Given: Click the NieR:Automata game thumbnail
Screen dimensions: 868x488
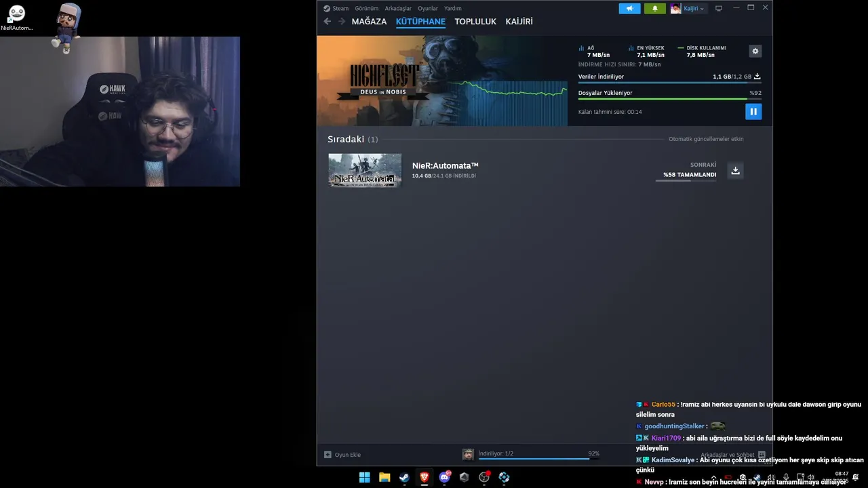Looking at the screenshot, I should pos(365,170).
